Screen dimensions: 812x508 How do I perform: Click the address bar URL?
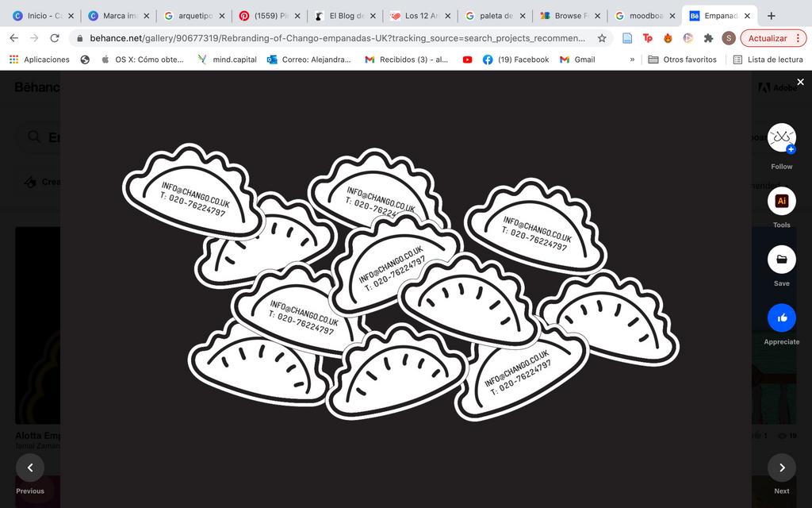click(337, 38)
